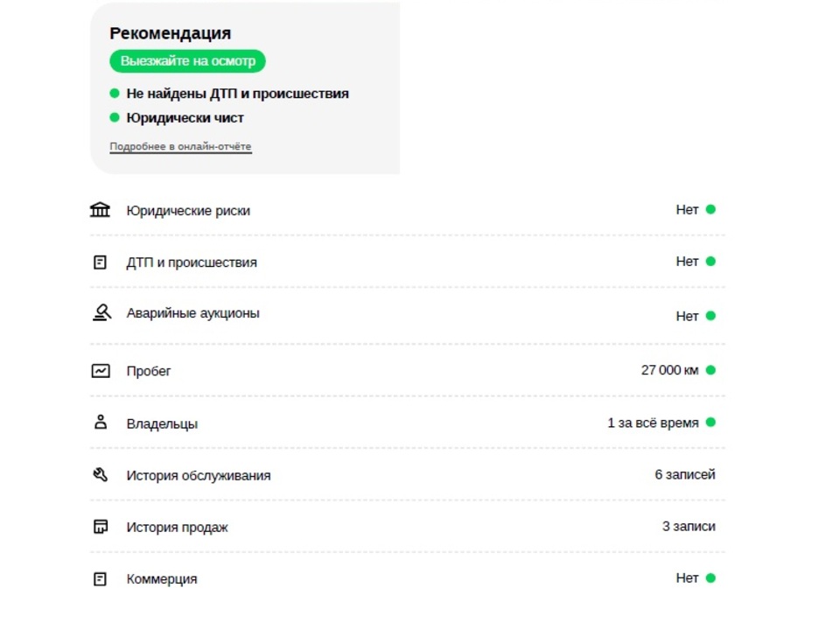840x630 pixels.
Task: Click the chart icon next to Пробег
Action: (x=101, y=370)
